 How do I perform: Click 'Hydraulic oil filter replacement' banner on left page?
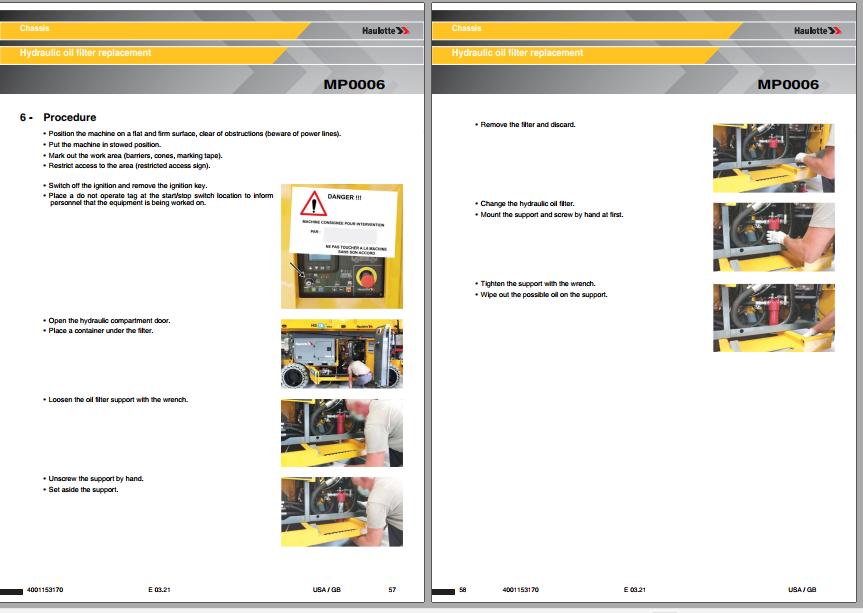coord(86,53)
